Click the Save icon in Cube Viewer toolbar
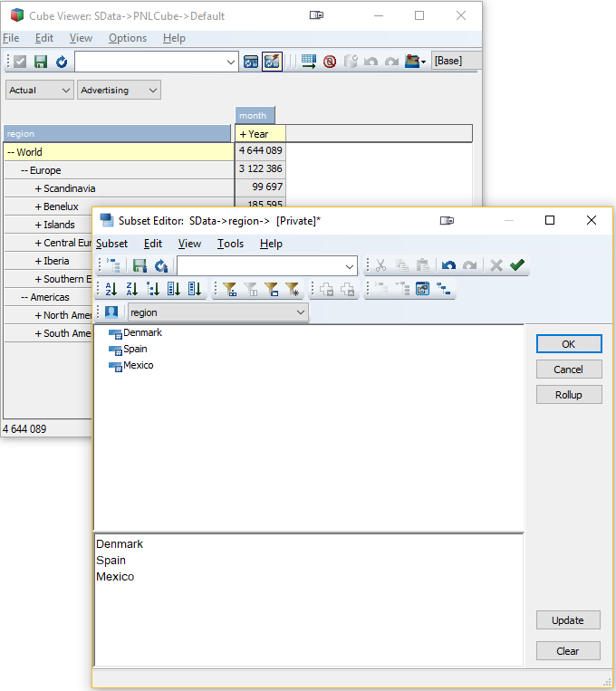This screenshot has width=616, height=691. [41, 62]
